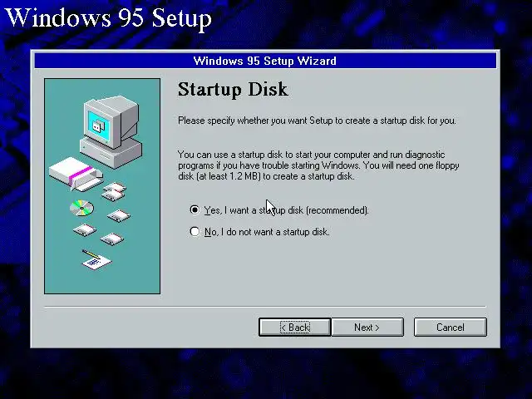The height and width of the screenshot is (399, 532).
Task: Click the 'Please specify whether' instruction line
Action: click(x=317, y=121)
